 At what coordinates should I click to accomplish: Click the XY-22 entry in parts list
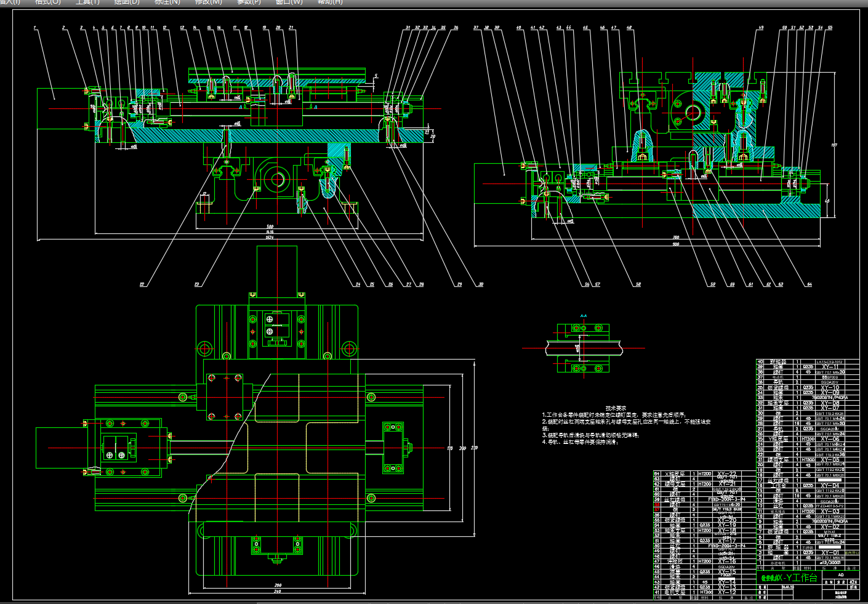pyautogui.click(x=726, y=474)
